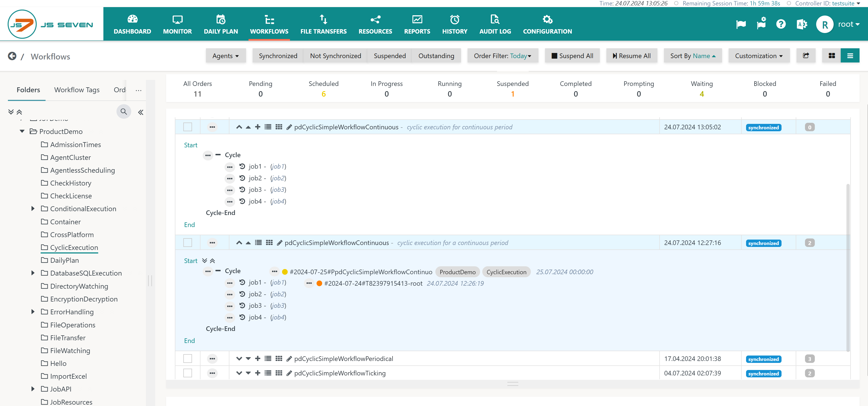Toggle the Outstanding filter
The width and height of the screenshot is (868, 406).
pyautogui.click(x=436, y=56)
